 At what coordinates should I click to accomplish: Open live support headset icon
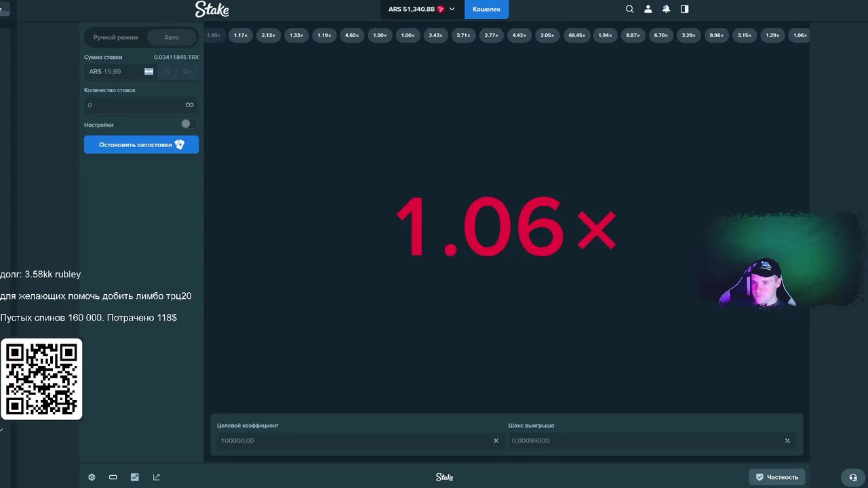853,477
